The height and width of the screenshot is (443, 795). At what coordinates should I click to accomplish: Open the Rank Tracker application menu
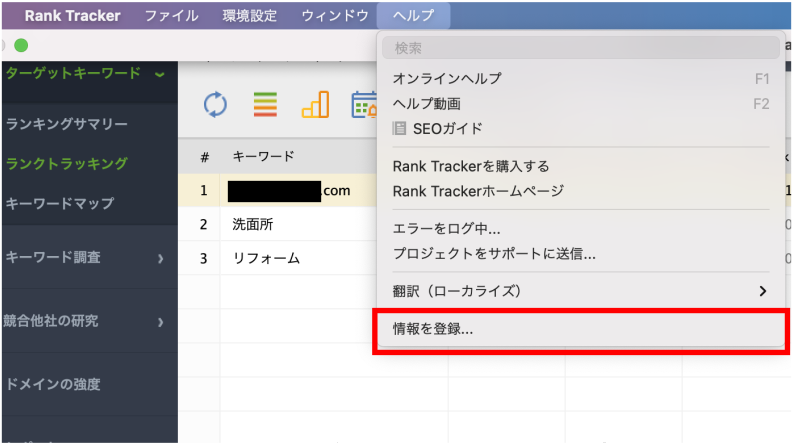[73, 15]
